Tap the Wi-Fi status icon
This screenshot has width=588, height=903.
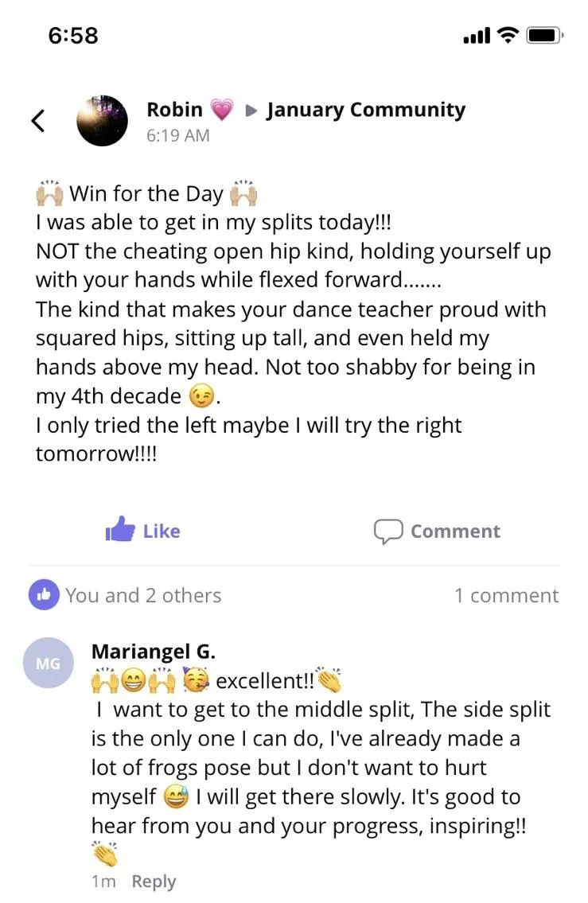[508, 35]
